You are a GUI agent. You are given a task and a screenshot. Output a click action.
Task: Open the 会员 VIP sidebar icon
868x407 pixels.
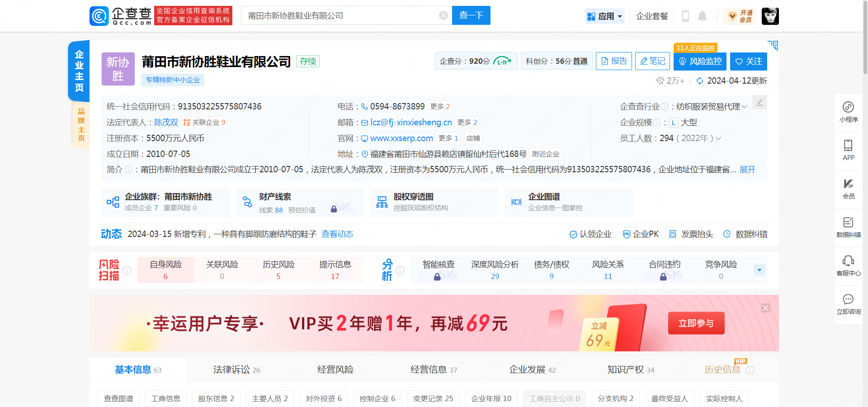click(x=848, y=189)
